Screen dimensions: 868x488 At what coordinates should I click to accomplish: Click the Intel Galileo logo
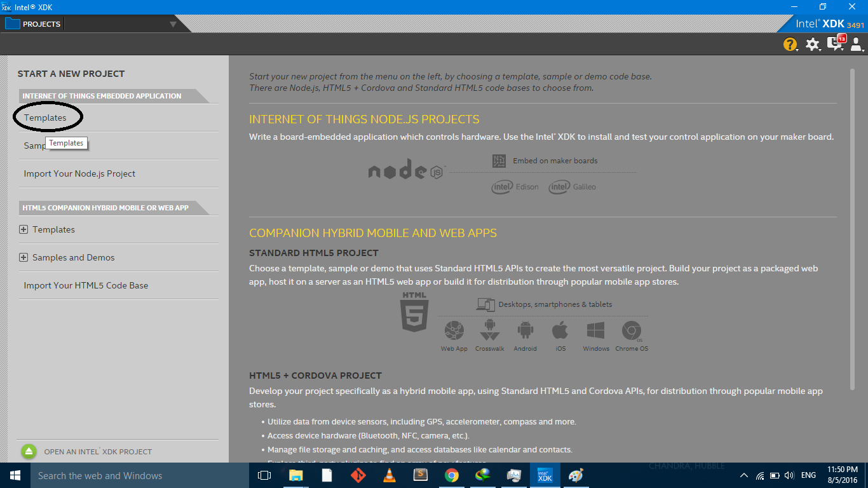tap(573, 187)
